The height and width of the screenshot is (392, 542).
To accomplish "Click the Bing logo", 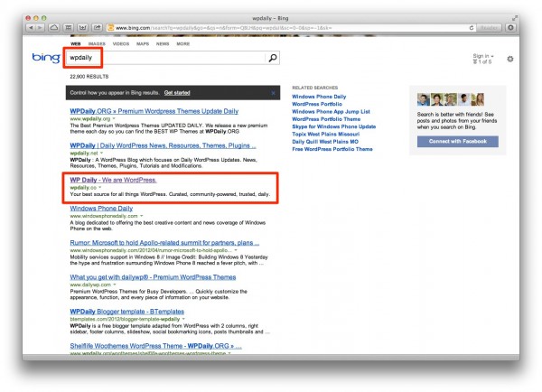I will point(46,58).
